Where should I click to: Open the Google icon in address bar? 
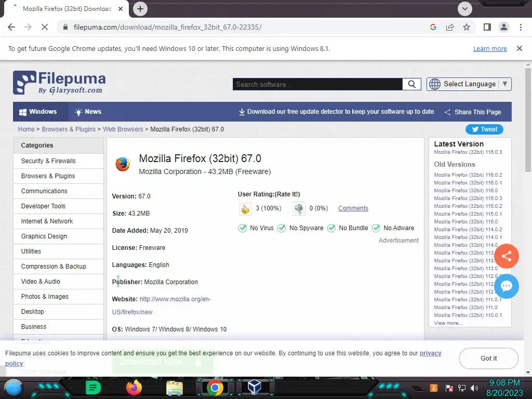pyautogui.click(x=433, y=27)
